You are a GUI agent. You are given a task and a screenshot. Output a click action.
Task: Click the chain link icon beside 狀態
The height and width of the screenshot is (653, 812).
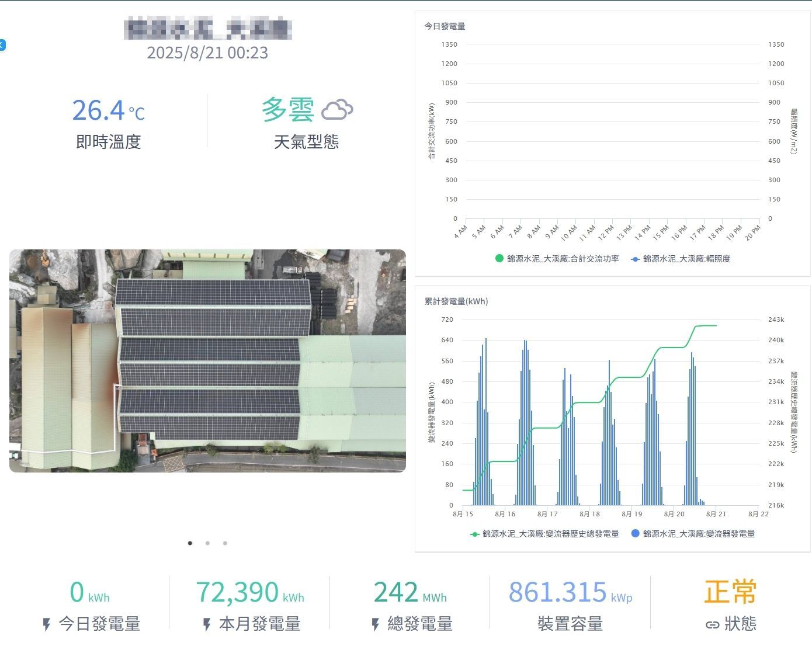click(x=713, y=624)
